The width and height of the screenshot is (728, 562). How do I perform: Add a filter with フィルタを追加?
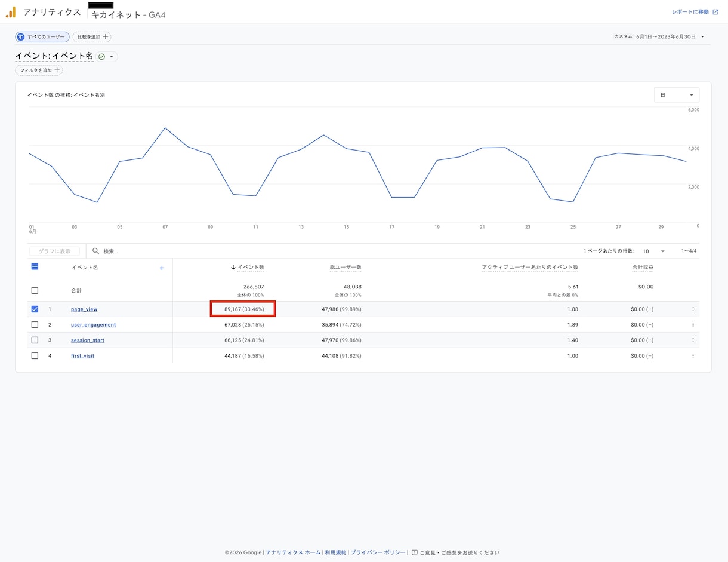pyautogui.click(x=39, y=70)
